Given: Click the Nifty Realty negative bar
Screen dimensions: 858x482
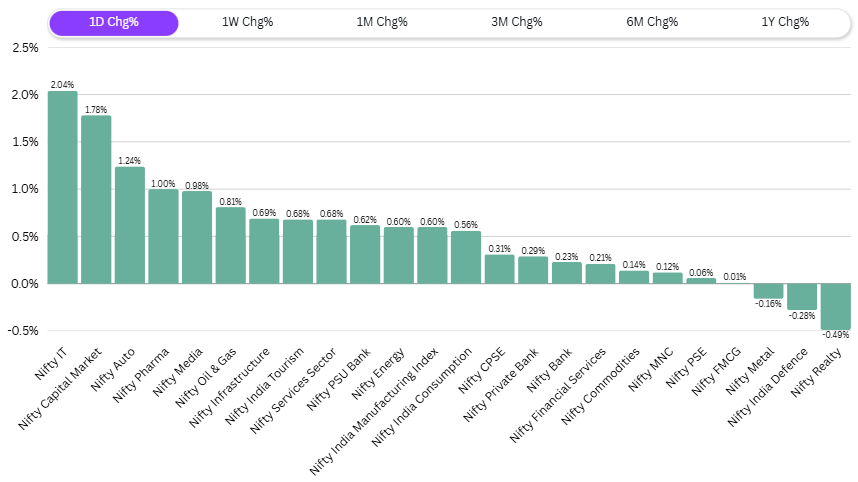Looking at the screenshot, I should coord(835,306).
